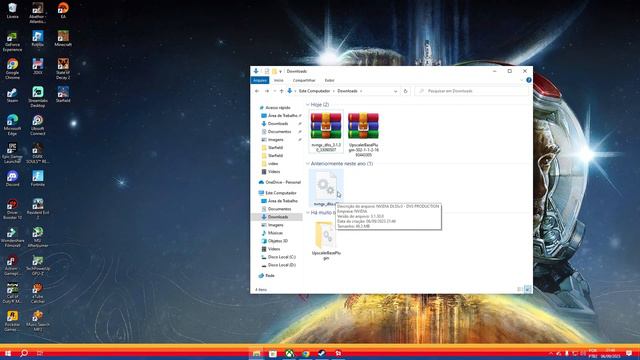640x360 pixels.
Task: Expand the address bar history dropdown
Action: [x=396, y=91]
